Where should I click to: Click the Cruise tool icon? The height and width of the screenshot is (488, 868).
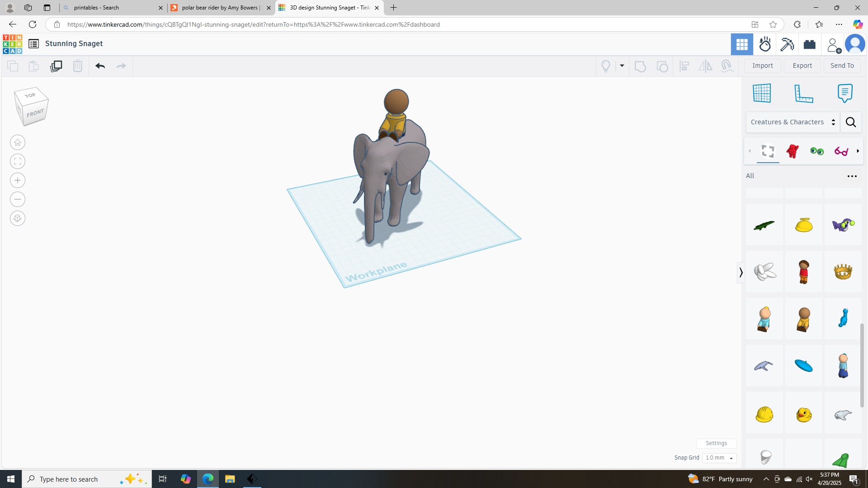click(726, 66)
